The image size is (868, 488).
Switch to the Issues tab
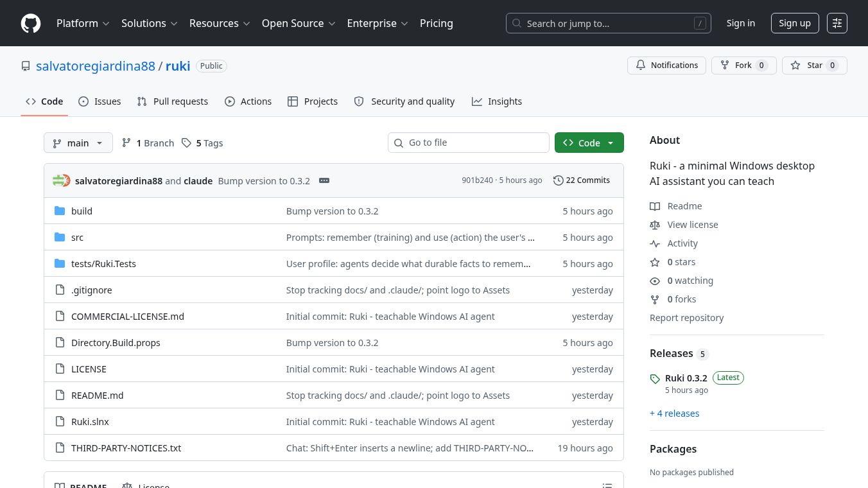pos(100,101)
